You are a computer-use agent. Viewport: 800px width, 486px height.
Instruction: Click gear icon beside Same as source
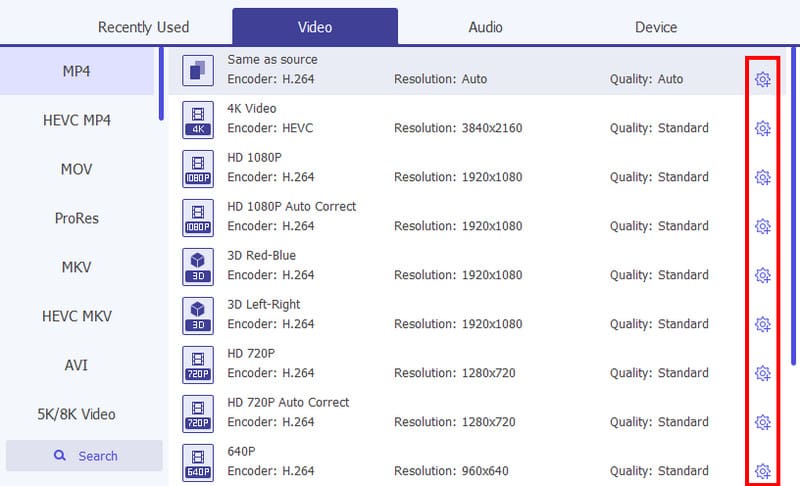point(762,79)
